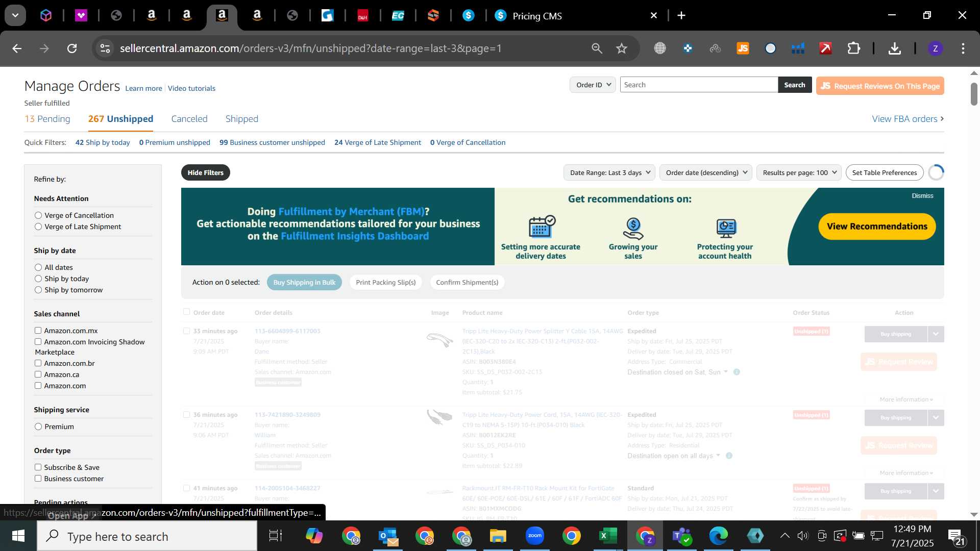Viewport: 980px width, 551px height.
Task: Open order 113-6604899-6117003 link
Action: (287, 331)
